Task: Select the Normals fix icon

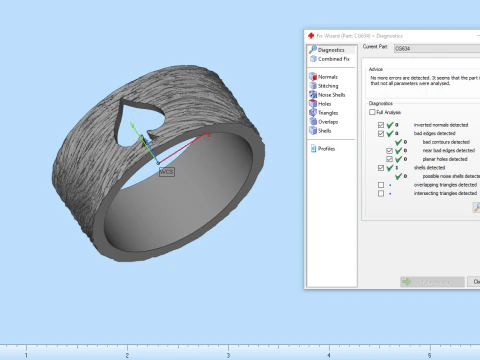Action: tap(313, 77)
